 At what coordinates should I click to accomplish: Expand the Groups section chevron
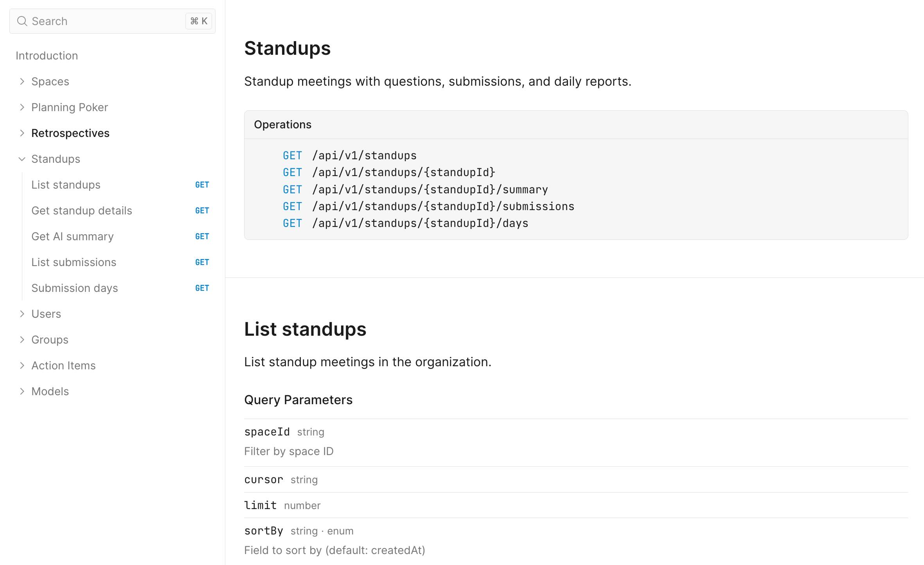tap(22, 340)
